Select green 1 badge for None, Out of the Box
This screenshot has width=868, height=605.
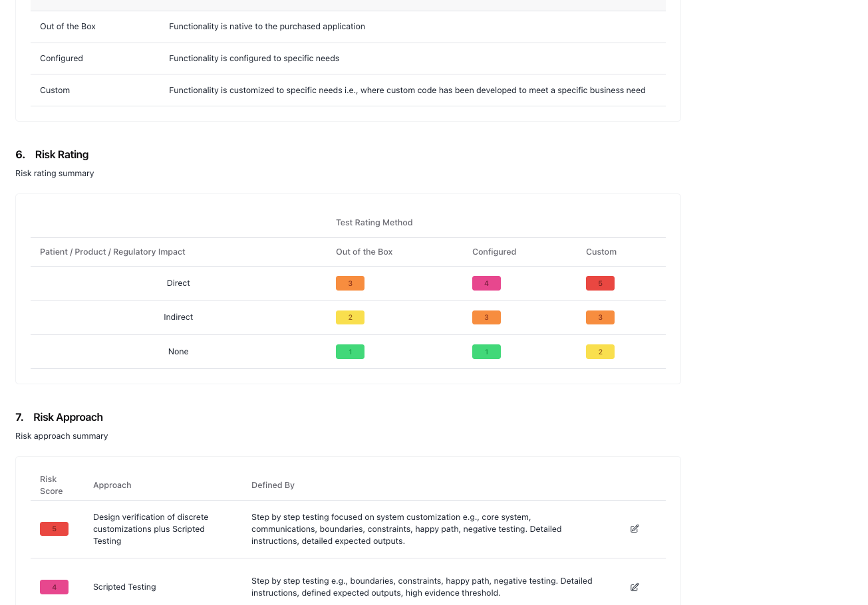(x=350, y=352)
